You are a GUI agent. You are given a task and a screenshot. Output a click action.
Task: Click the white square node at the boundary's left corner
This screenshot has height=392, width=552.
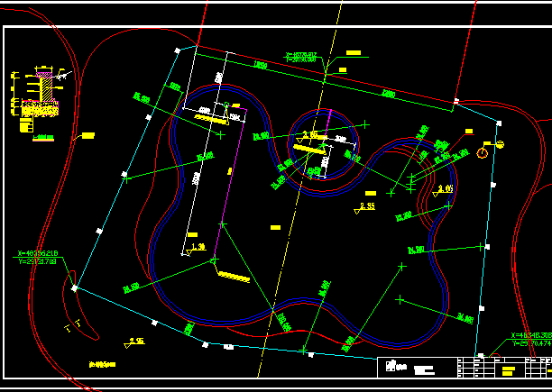(x=74, y=288)
